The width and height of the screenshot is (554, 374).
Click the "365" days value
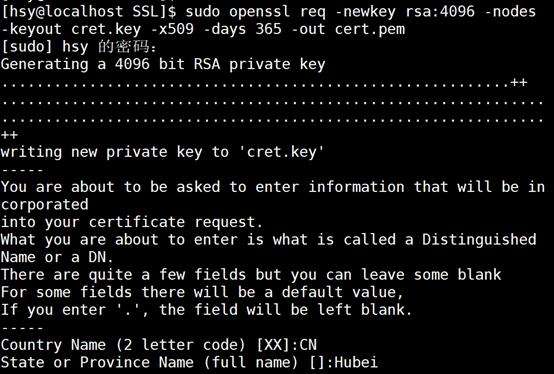[x=268, y=29]
